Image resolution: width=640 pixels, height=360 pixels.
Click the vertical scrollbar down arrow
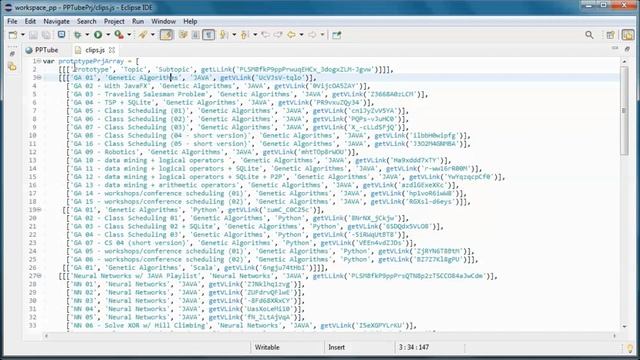point(624,326)
